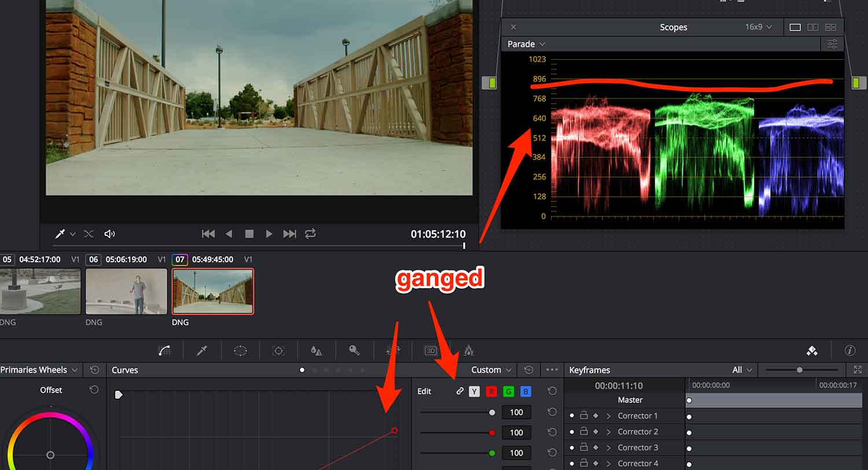Open the Tracker palette
The image size is (868, 470).
tap(278, 350)
